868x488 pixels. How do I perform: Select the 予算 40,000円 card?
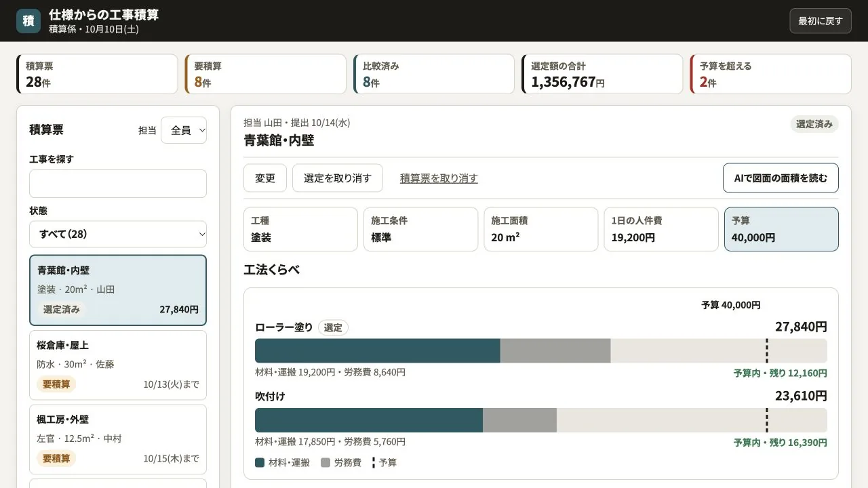[781, 229]
